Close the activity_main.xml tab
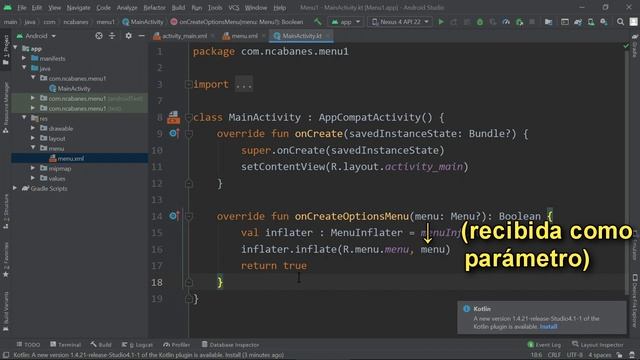This screenshot has height=360, width=640. (213, 36)
